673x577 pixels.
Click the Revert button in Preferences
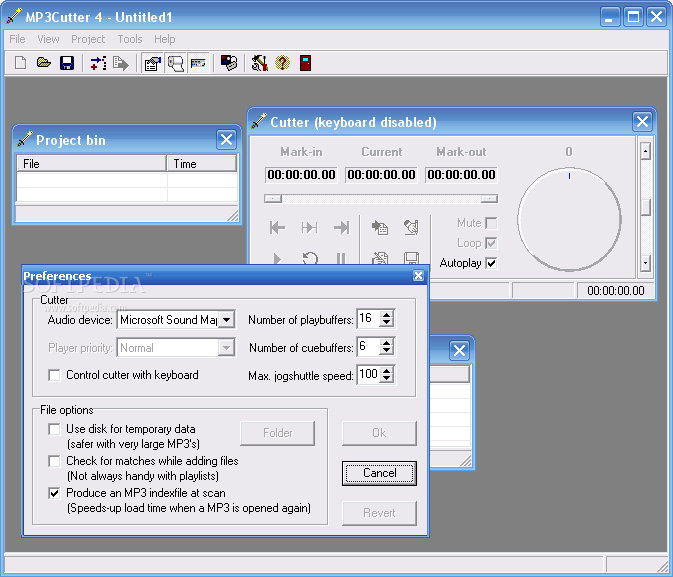pyautogui.click(x=379, y=513)
